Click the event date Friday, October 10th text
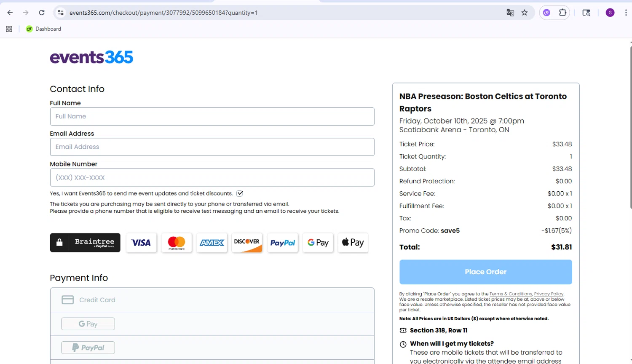The image size is (632, 364). tap(462, 121)
